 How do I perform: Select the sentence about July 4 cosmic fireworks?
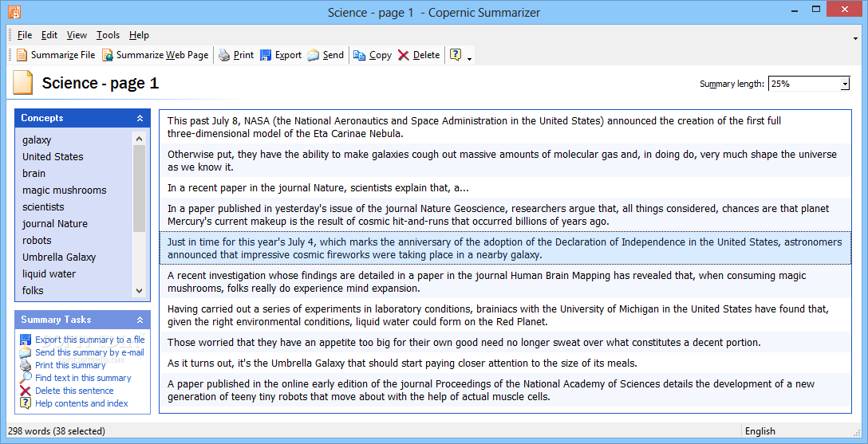505,248
